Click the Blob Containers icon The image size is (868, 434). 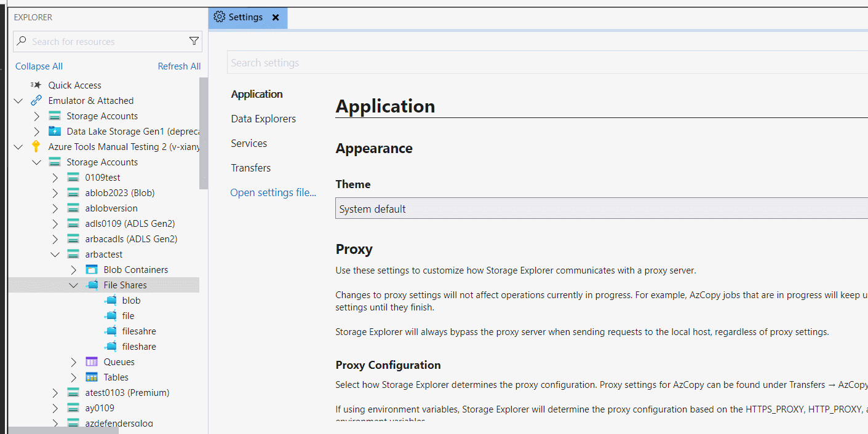pyautogui.click(x=92, y=270)
